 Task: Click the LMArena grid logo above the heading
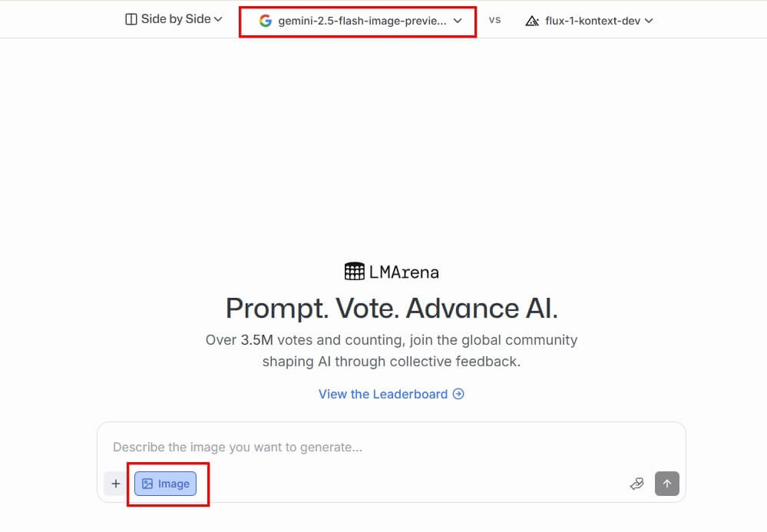coord(354,271)
